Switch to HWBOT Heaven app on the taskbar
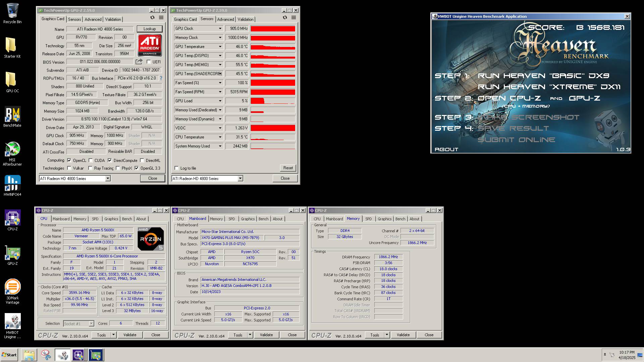 tap(62, 355)
